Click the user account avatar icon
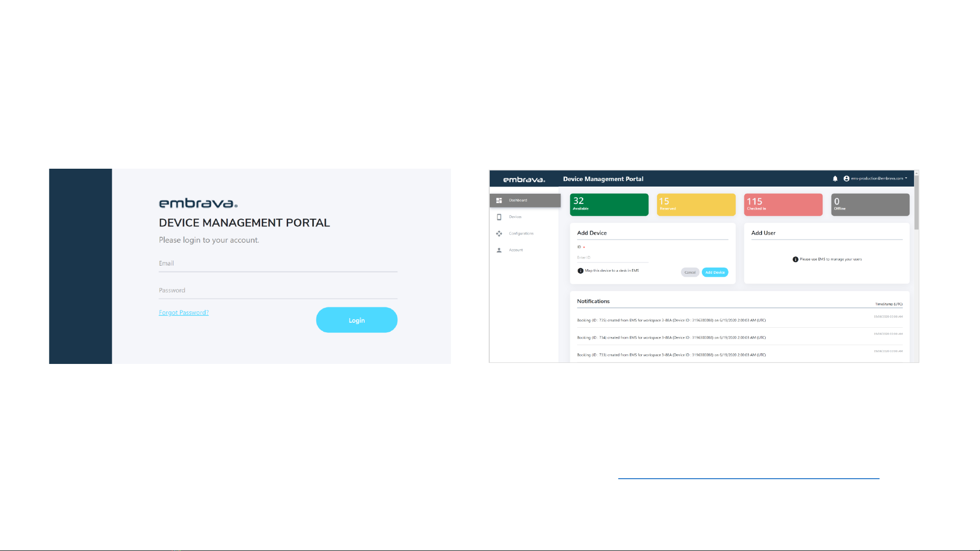This screenshot has height=551, width=980. pyautogui.click(x=846, y=178)
